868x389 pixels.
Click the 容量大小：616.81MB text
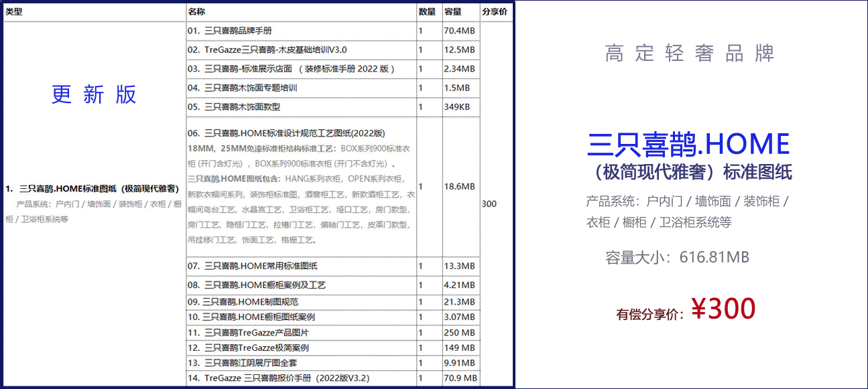coord(678,257)
